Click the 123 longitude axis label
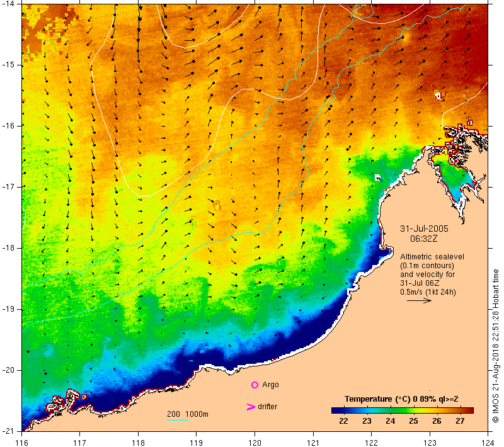Viewport: 504px width, 447px height. [x=430, y=443]
